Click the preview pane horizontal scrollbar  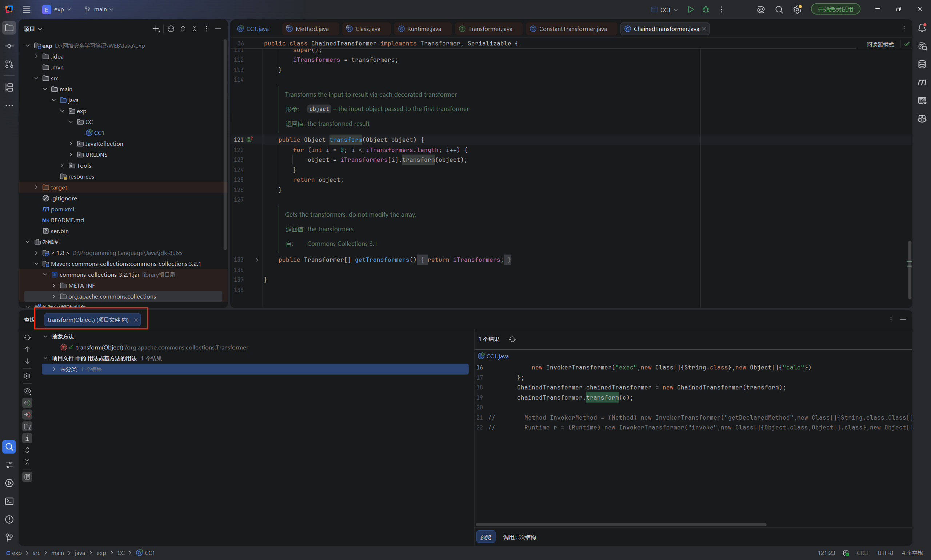[x=621, y=524]
